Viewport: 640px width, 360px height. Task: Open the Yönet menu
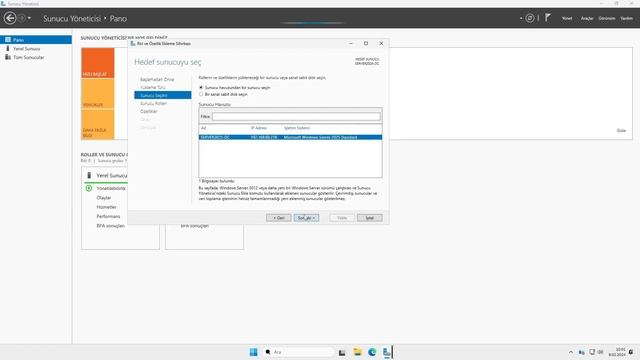pyautogui.click(x=567, y=18)
